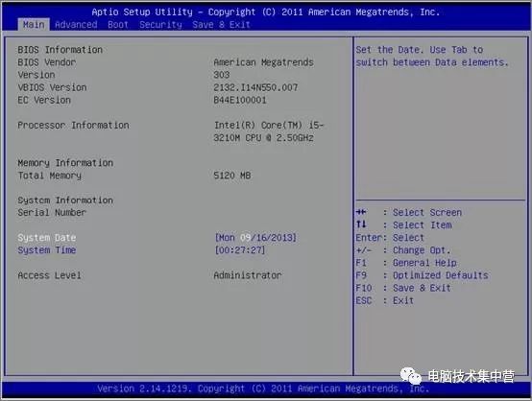
Task: Click the Processor Information label
Action: (x=73, y=125)
